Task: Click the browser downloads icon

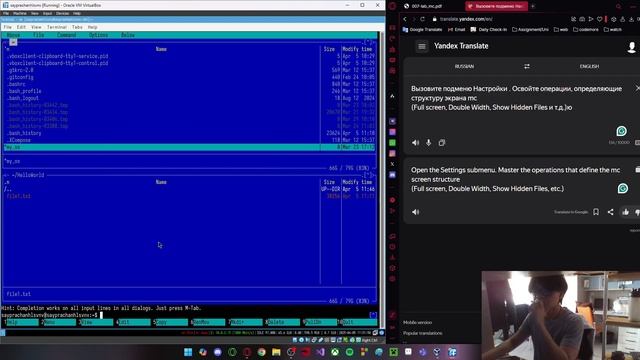Action: pos(631,19)
